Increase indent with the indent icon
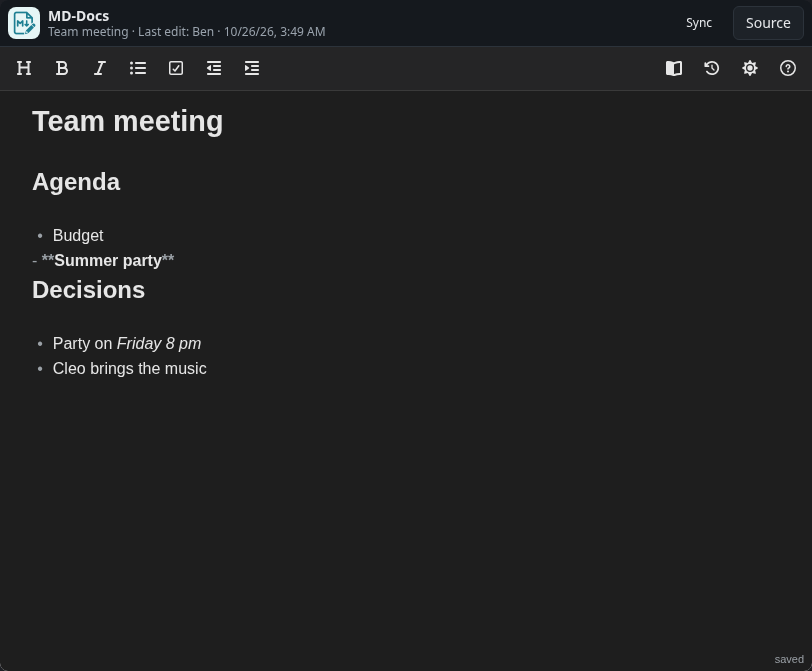 [252, 68]
